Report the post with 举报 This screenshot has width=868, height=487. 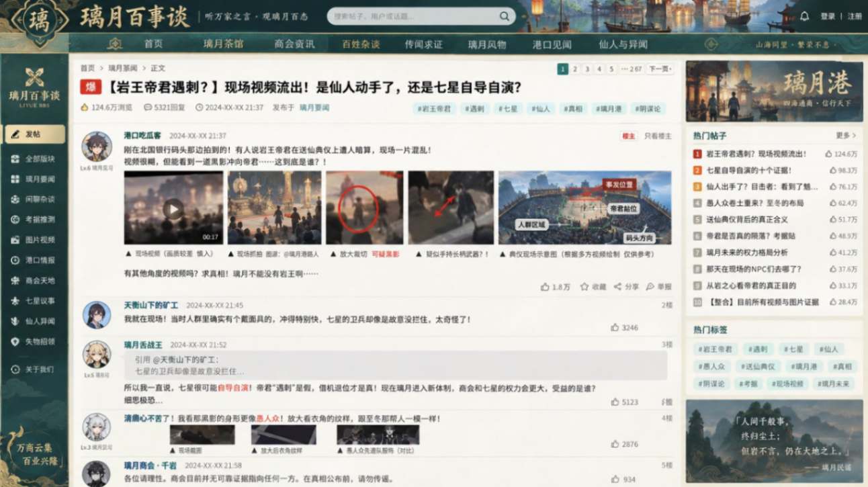pyautogui.click(x=658, y=287)
